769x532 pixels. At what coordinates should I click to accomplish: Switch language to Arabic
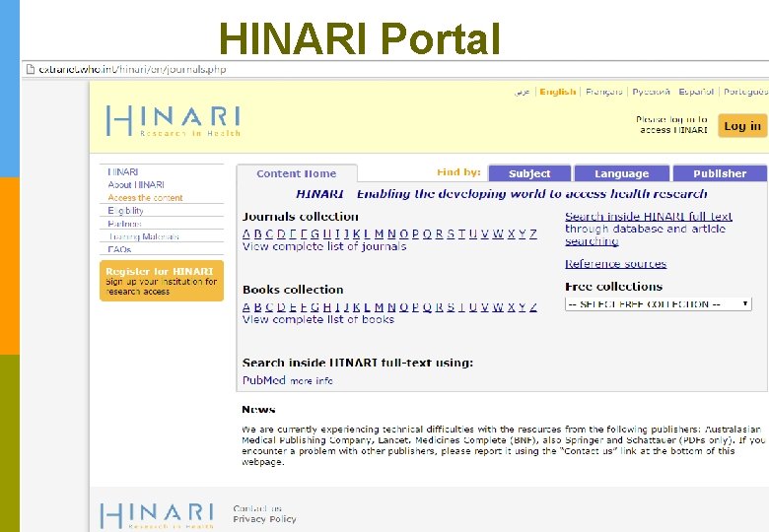(523, 92)
